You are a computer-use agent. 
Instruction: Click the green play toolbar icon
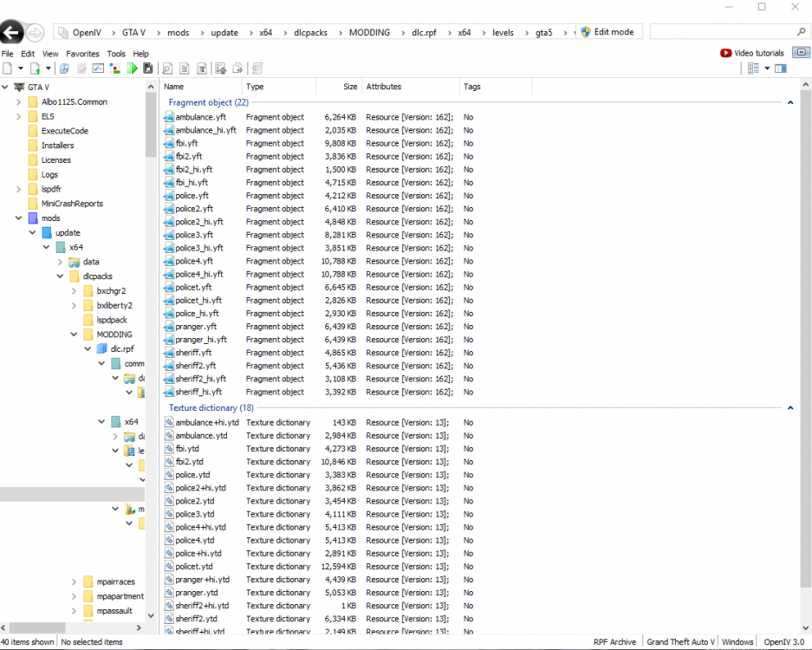pyautogui.click(x=133, y=68)
